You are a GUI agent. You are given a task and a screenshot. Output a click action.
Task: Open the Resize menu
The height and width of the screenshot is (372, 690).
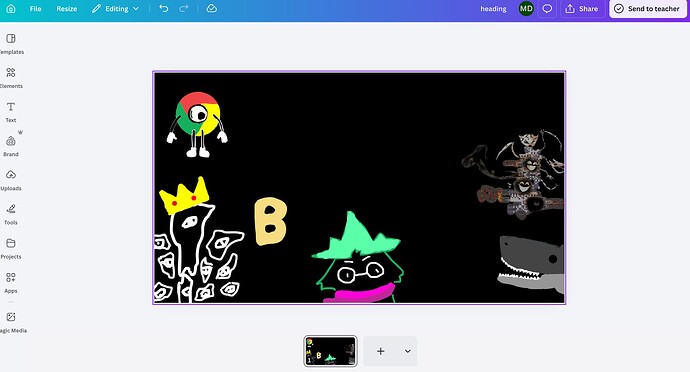(x=67, y=9)
